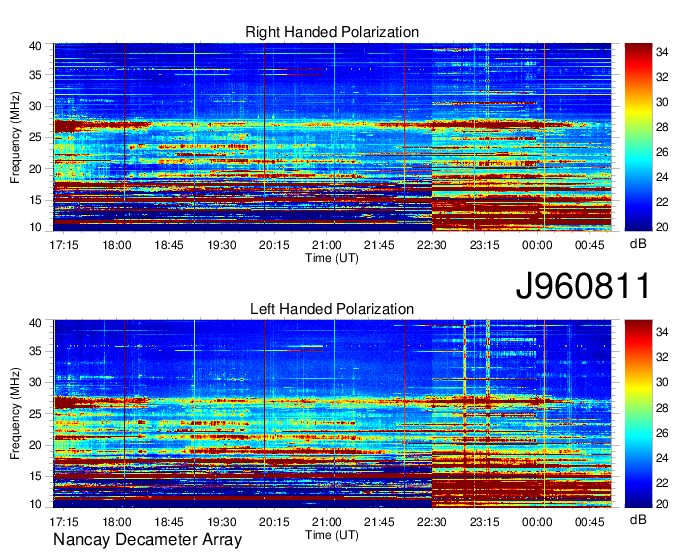The image size is (680, 552).
Task: Click the Right Handed Polarization spectrogram image
Action: tap(332, 137)
